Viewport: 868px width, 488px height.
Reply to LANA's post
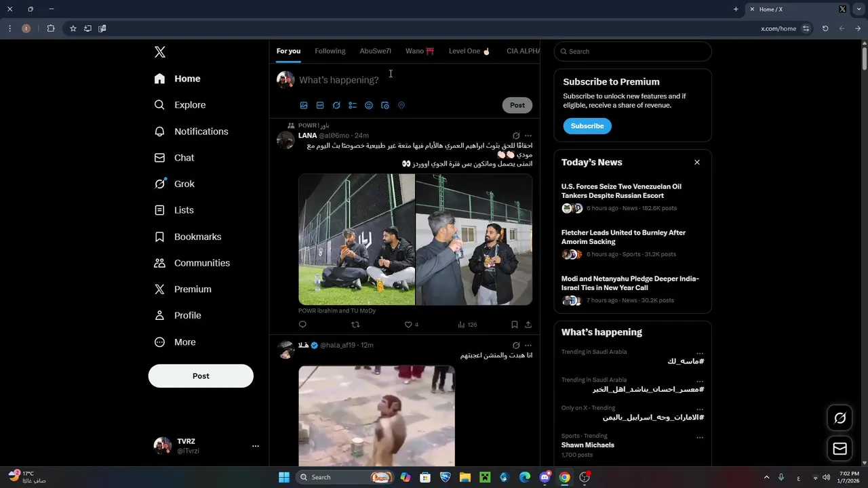[x=302, y=325]
